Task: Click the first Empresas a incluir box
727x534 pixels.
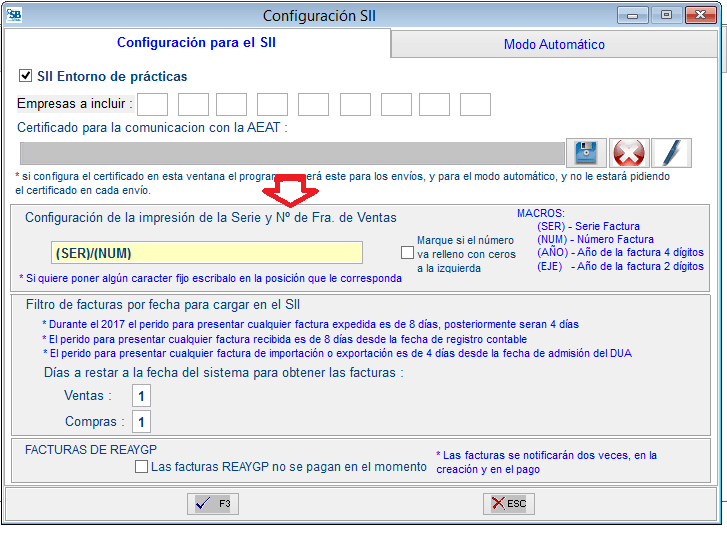Action: pos(153,104)
